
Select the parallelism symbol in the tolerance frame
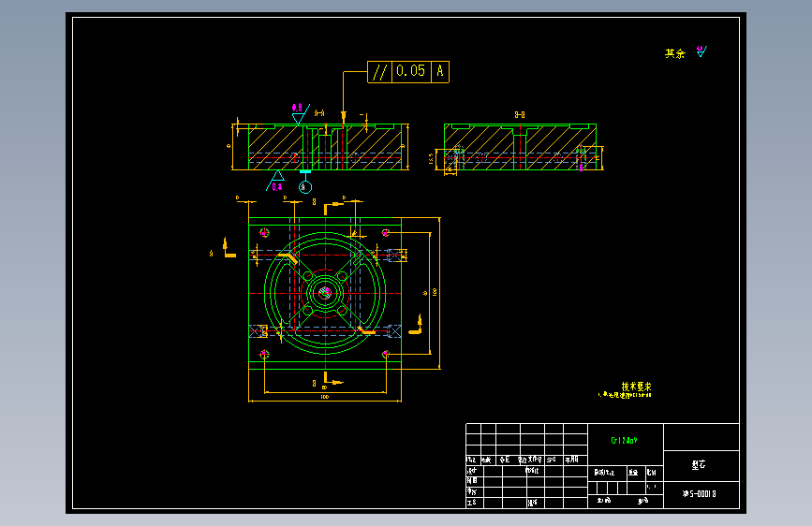click(x=380, y=71)
